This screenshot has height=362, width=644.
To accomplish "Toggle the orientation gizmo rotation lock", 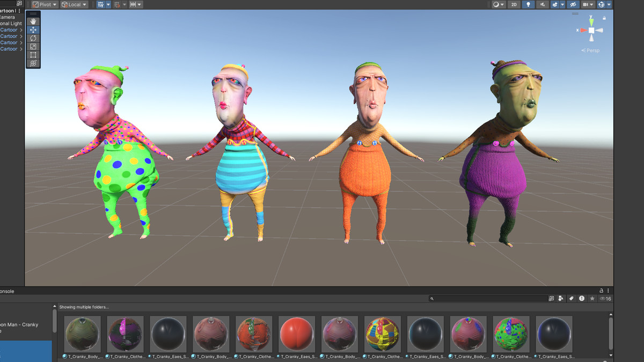I will [x=604, y=18].
